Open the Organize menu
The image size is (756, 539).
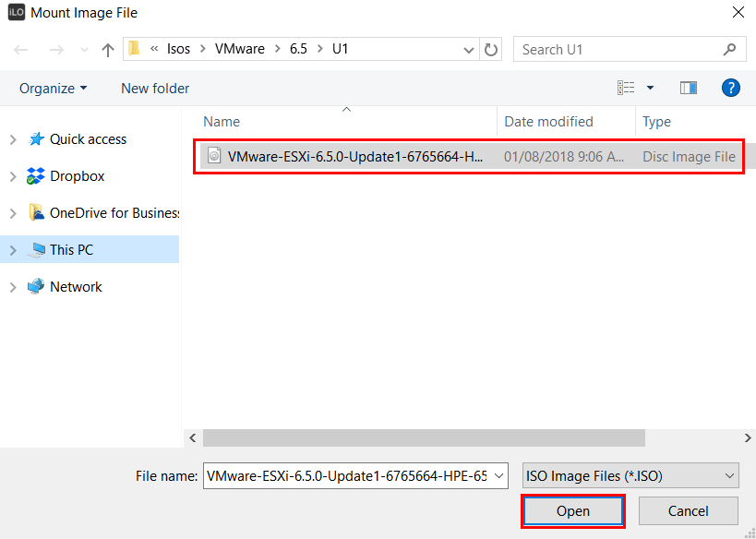click(53, 89)
